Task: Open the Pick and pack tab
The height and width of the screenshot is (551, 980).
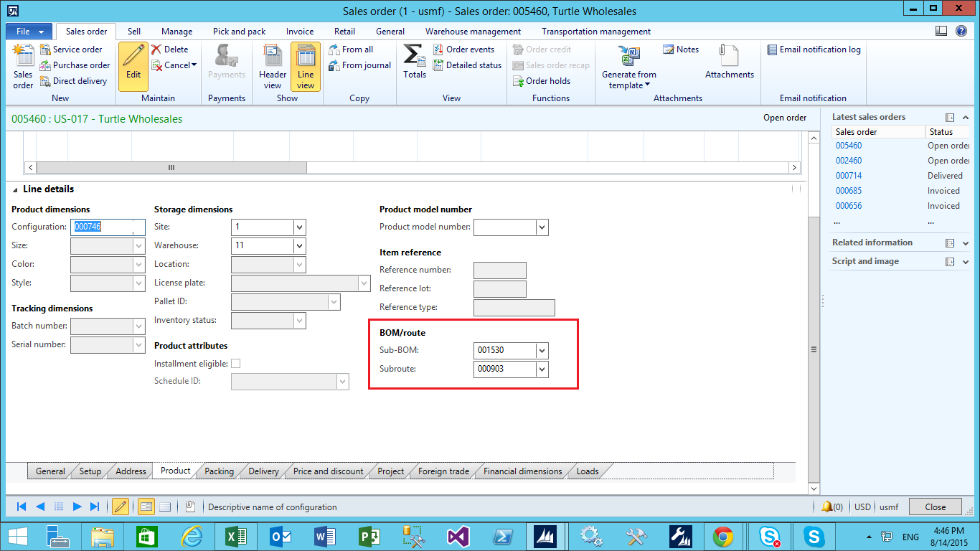Action: click(x=239, y=32)
